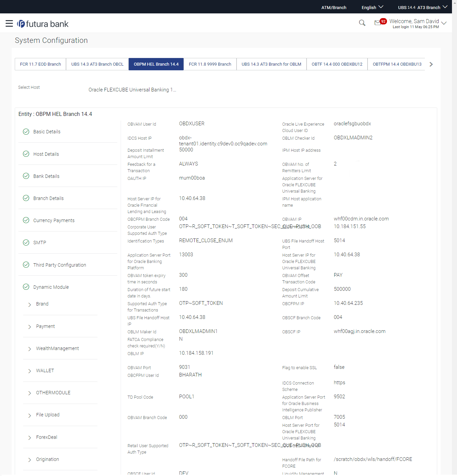This screenshot has width=457, height=476.
Task: Click the Dynamic Module checkmark icon
Action: click(26, 287)
